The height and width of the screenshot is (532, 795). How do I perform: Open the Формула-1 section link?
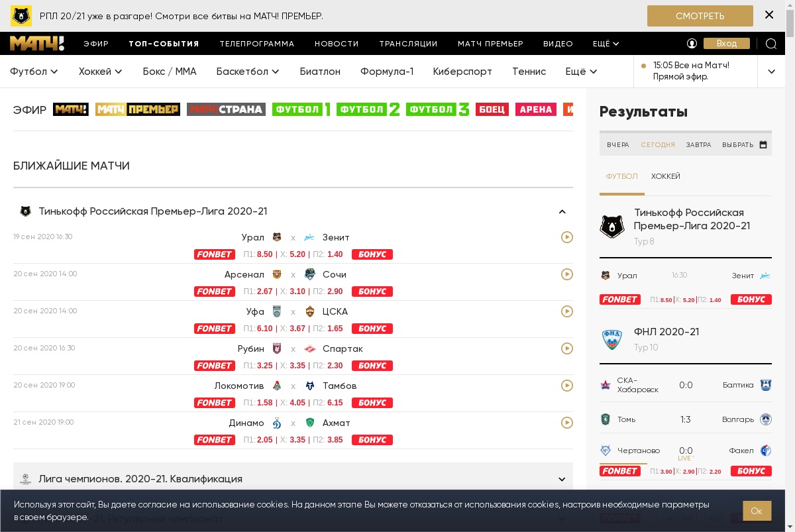pyautogui.click(x=387, y=72)
